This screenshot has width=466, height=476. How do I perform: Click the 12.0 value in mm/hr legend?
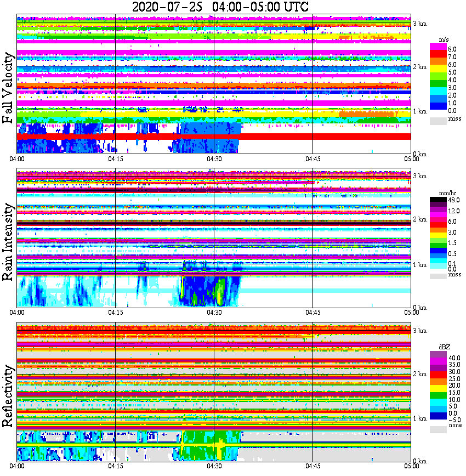tap(454, 211)
